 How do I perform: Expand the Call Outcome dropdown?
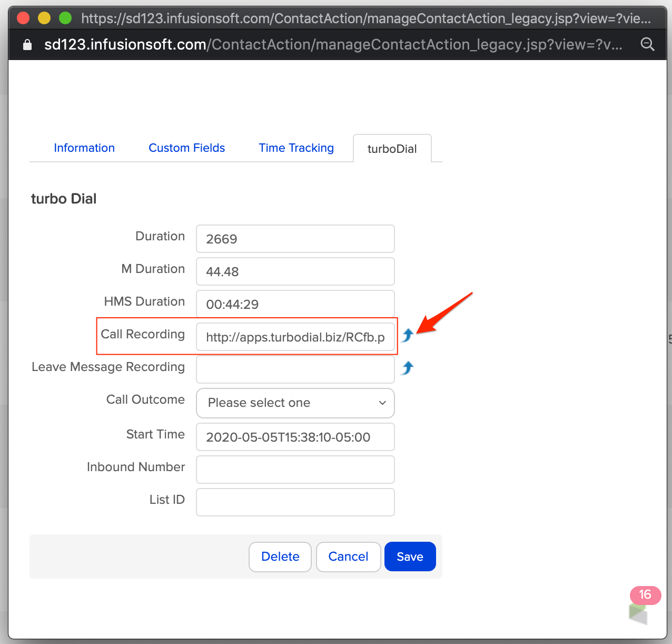click(x=295, y=403)
